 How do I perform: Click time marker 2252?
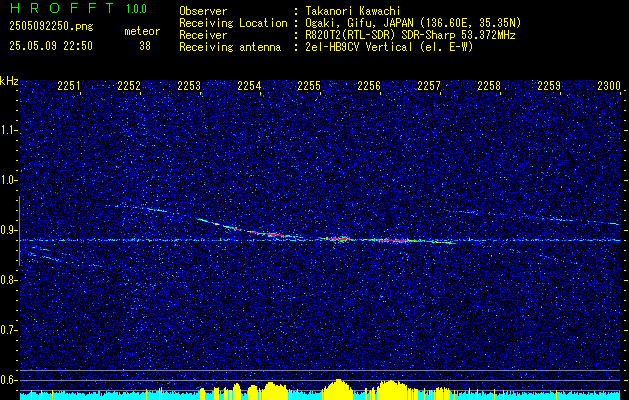coord(129,86)
